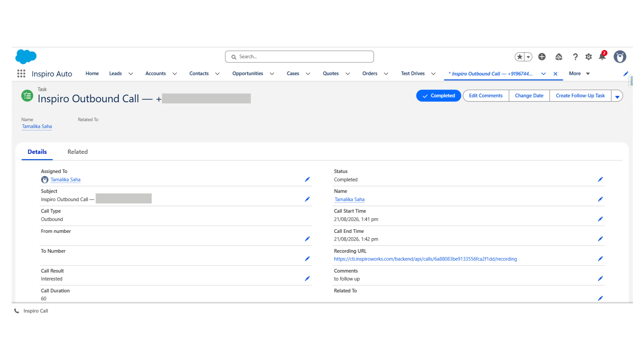Click the green Task icon
Image resolution: width=644 pixels, height=362 pixels.
(27, 96)
